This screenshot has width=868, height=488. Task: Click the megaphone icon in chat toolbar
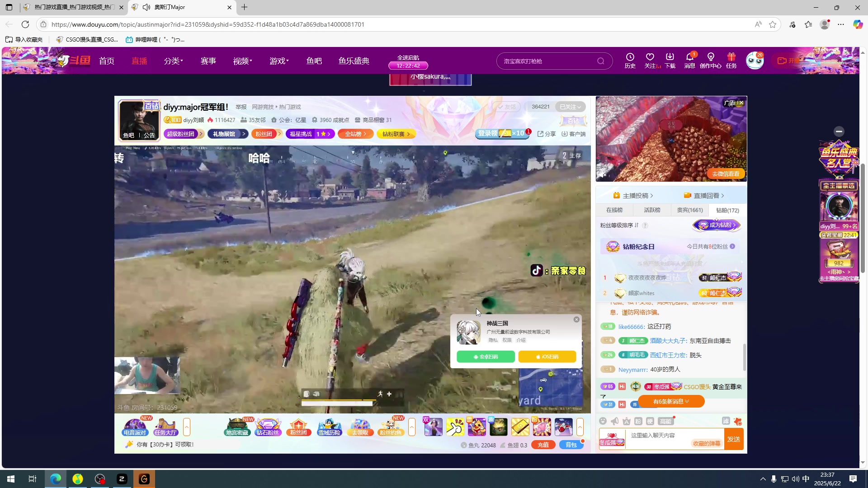pos(615,421)
